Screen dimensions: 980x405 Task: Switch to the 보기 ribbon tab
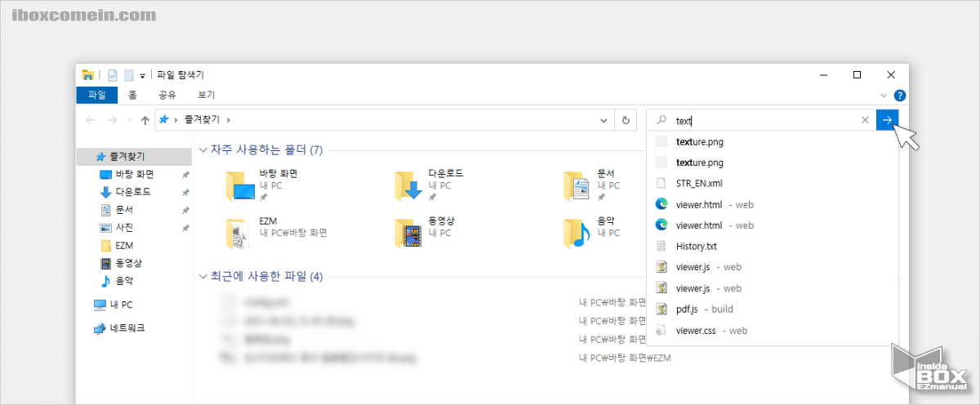click(x=206, y=96)
